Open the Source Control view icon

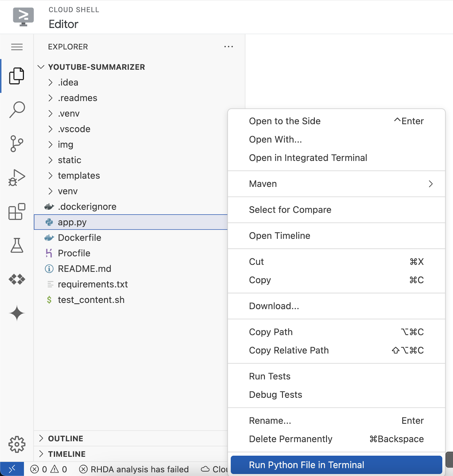pos(17,144)
